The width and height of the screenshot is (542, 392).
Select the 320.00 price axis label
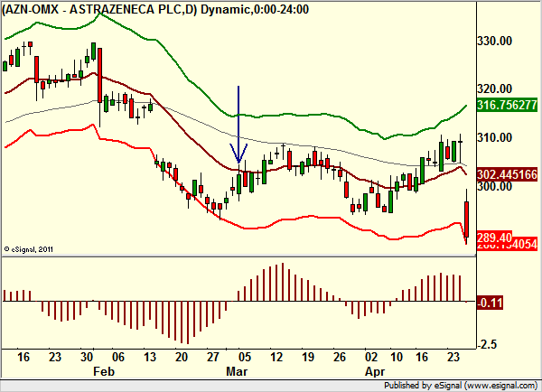495,89
